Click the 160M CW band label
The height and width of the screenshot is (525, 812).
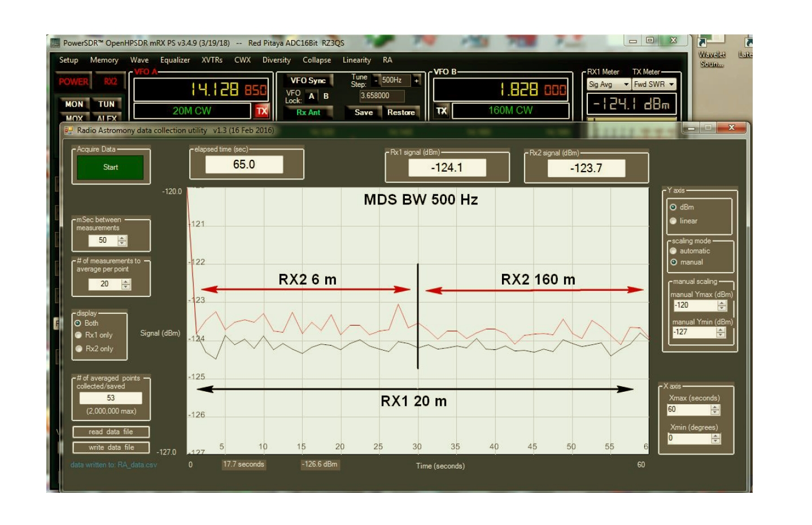coord(510,110)
